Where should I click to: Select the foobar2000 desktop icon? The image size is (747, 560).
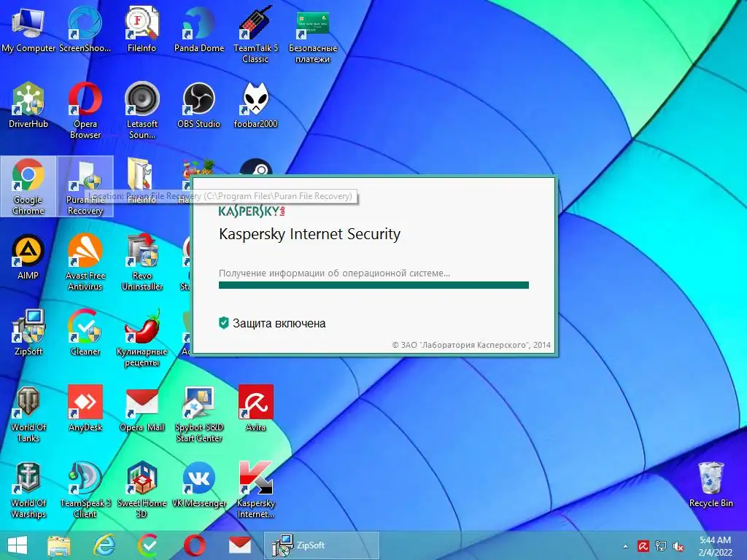click(x=255, y=106)
